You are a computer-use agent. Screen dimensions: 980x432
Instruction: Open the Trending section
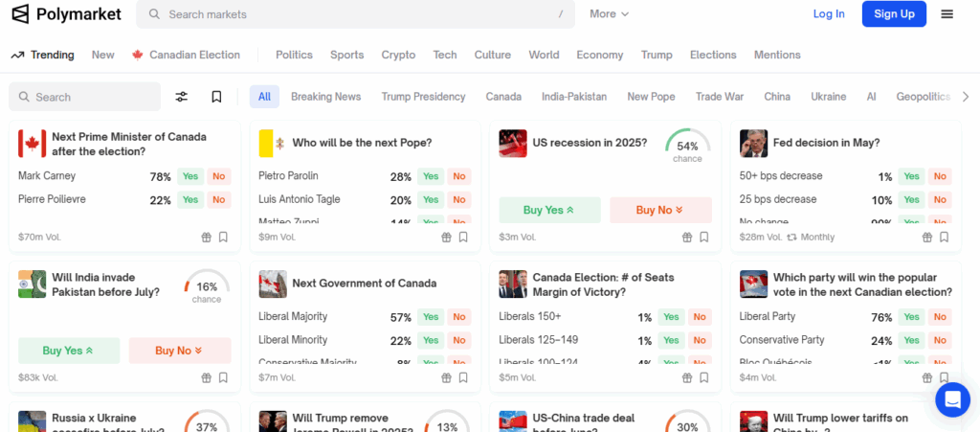pos(42,55)
